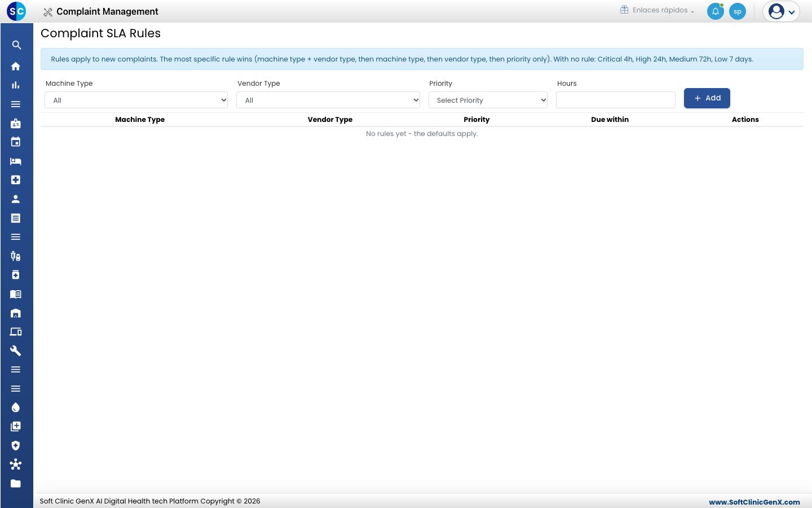Open the www.SoftClinicGenX.com link
This screenshot has height=508, width=812.
[754, 502]
